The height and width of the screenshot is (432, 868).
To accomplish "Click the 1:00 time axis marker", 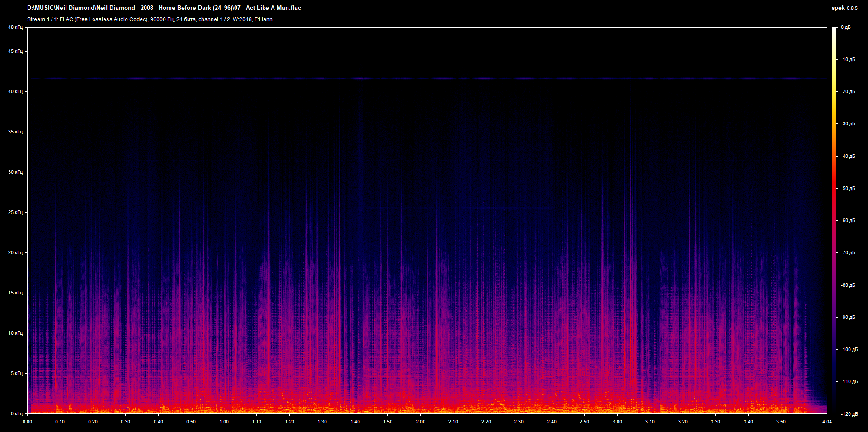I will pyautogui.click(x=224, y=422).
